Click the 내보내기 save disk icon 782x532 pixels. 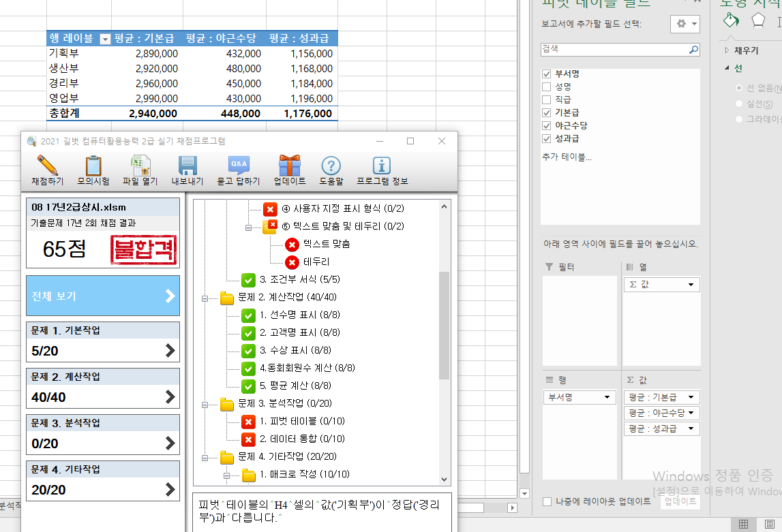[187, 166]
